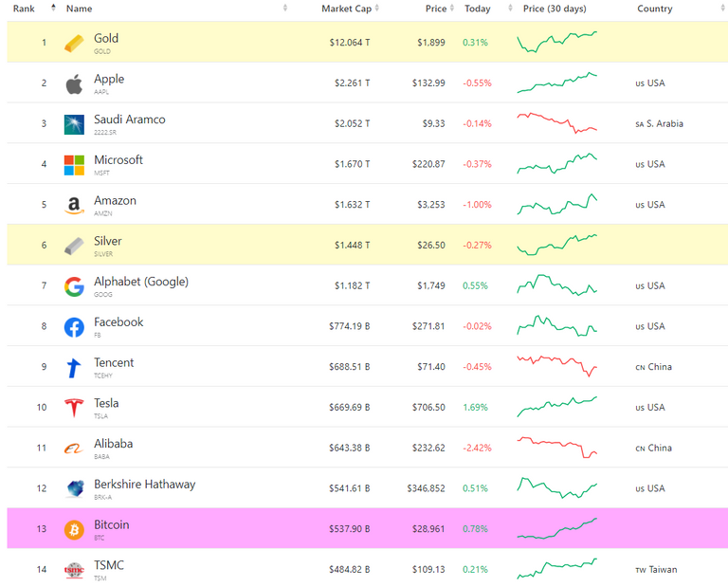Click the Gold bar icon
Viewport: 728px width, 587px height.
(74, 44)
